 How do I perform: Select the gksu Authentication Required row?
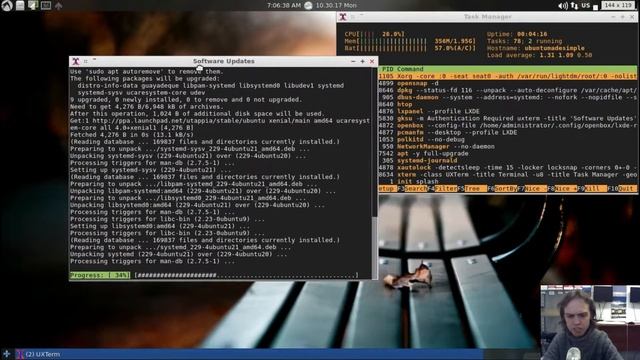[508, 118]
